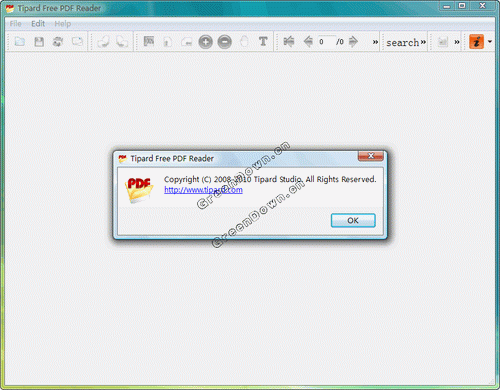Open the File menu
Screen dimensions: 500x390
[x=15, y=24]
